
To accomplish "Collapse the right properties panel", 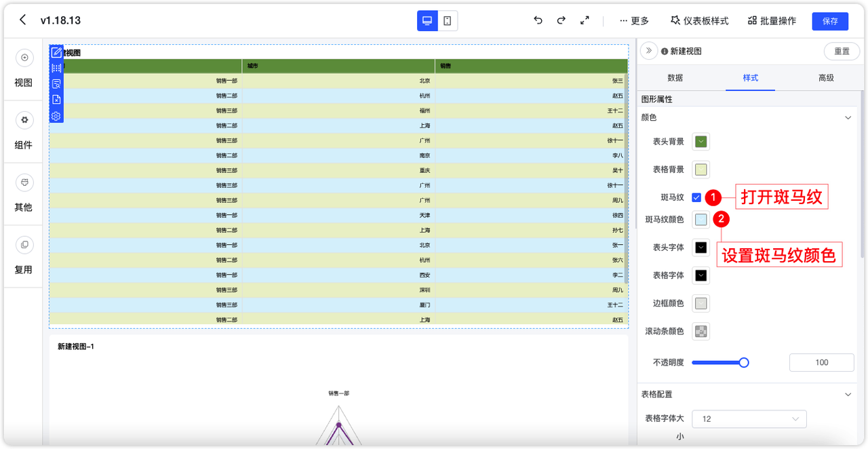I will (x=649, y=51).
